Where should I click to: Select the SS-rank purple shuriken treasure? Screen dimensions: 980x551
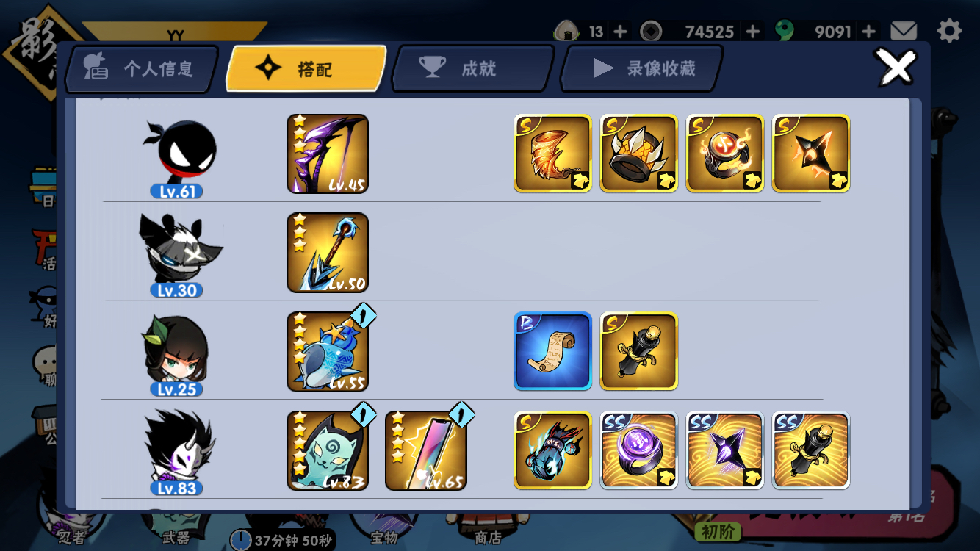725,450
